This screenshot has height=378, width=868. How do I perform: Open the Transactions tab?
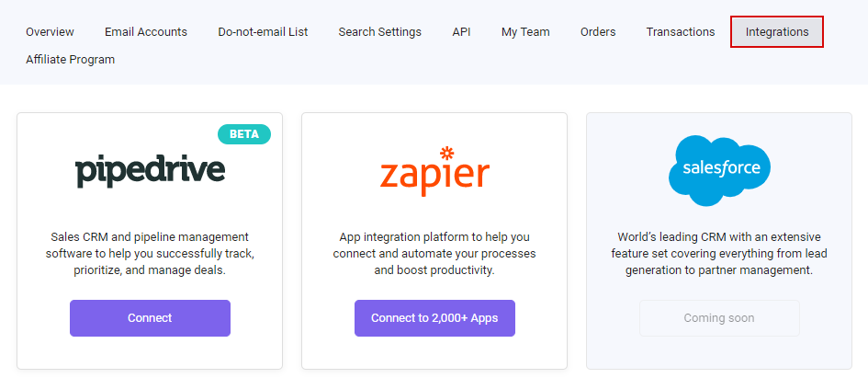point(681,31)
